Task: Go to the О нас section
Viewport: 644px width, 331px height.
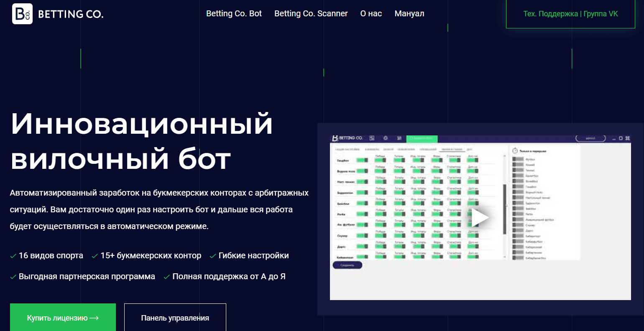Action: click(x=371, y=14)
